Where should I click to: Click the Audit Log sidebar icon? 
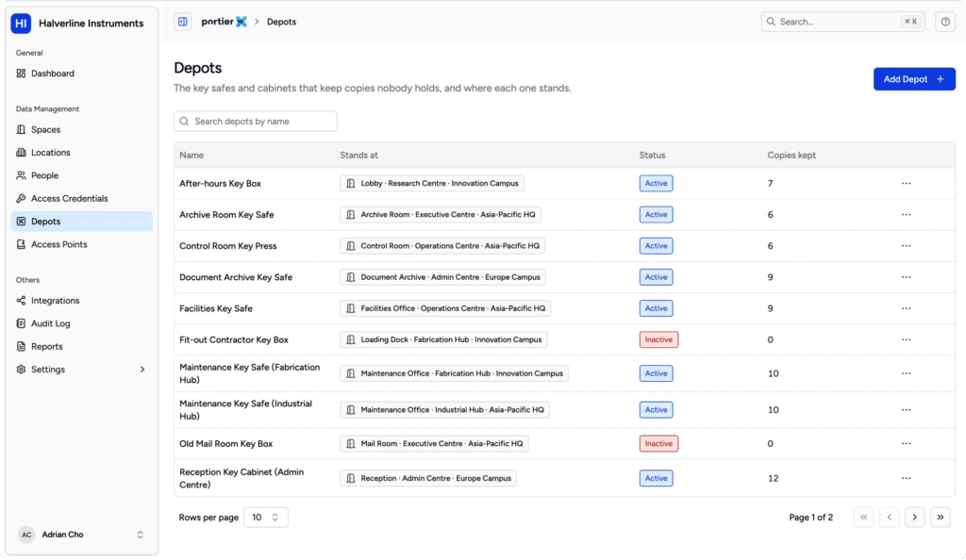click(21, 323)
